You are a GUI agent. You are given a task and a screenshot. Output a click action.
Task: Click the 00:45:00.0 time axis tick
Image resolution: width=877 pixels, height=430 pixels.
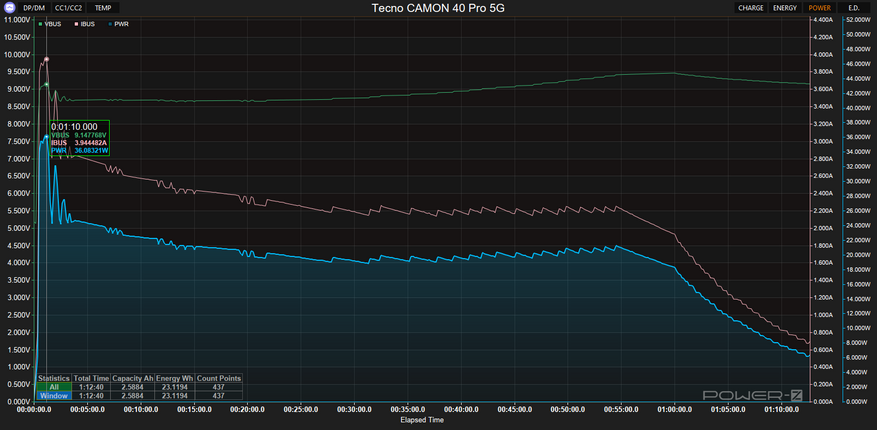coord(514,409)
